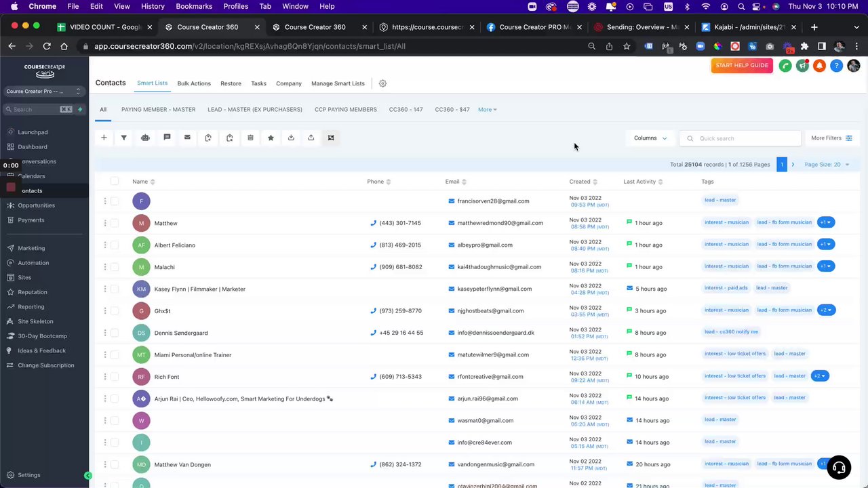Check the box for Miami Personal/online Trainer

point(115,354)
